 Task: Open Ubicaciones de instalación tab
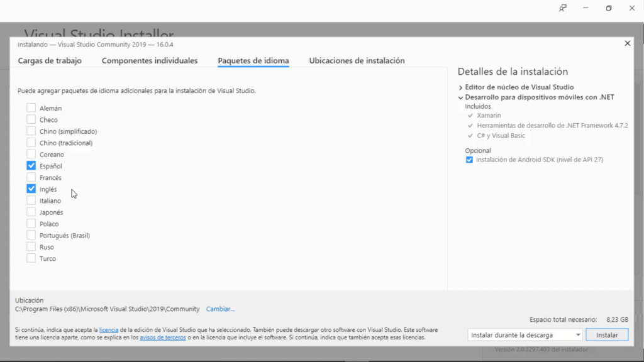point(357,61)
